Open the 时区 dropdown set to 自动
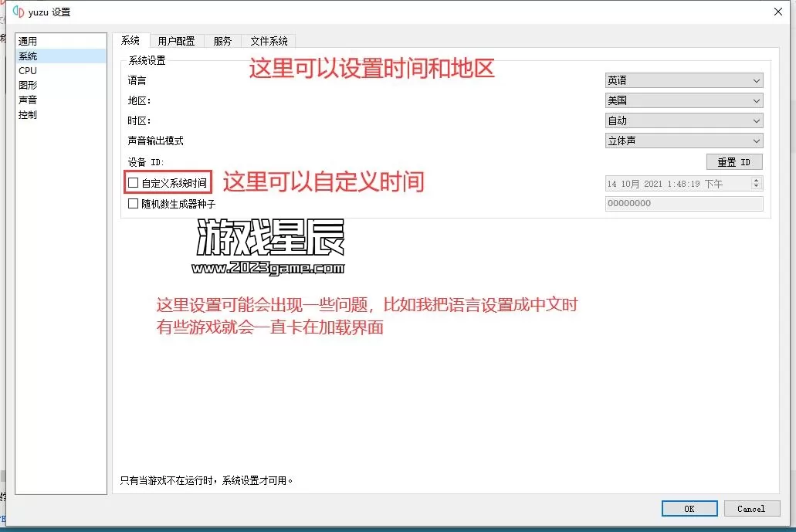Screen dimensions: 796x532 coord(683,120)
